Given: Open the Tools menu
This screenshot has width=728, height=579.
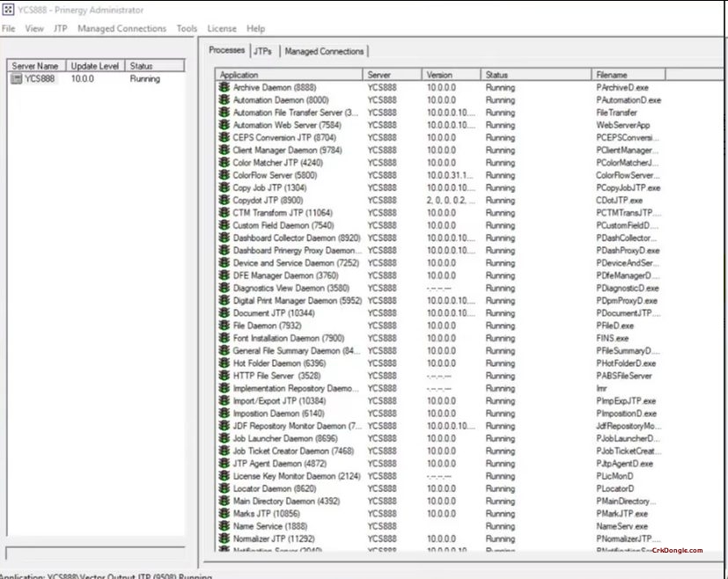Looking at the screenshot, I should click(187, 28).
